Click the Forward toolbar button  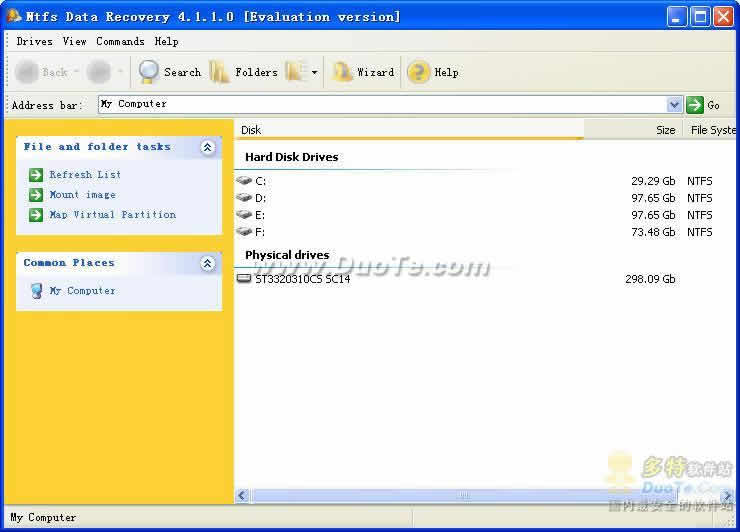(x=99, y=72)
